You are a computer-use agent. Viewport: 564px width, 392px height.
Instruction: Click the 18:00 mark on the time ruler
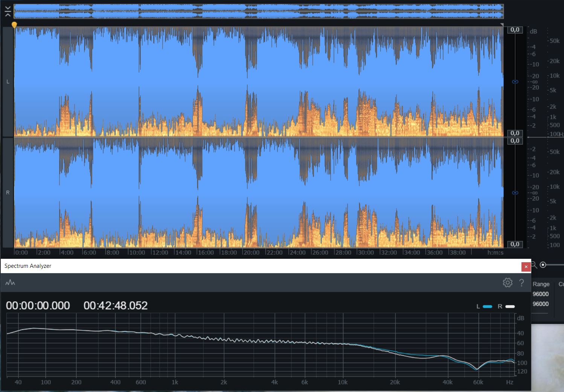(x=229, y=252)
